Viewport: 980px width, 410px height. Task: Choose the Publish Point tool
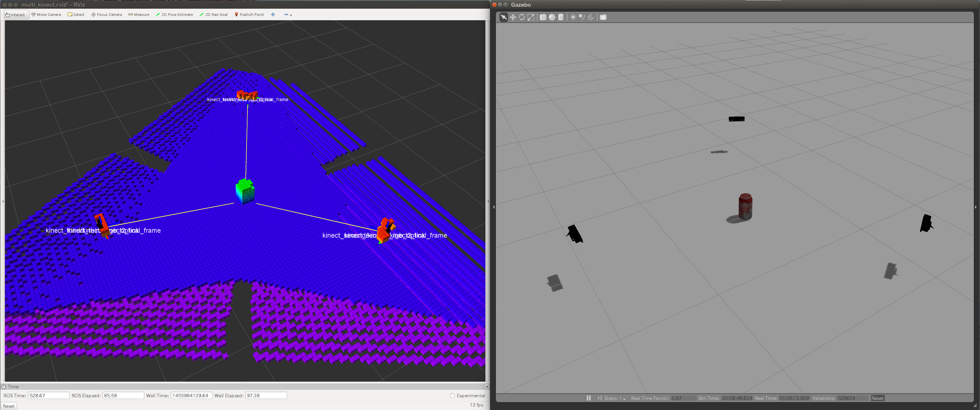(249, 14)
